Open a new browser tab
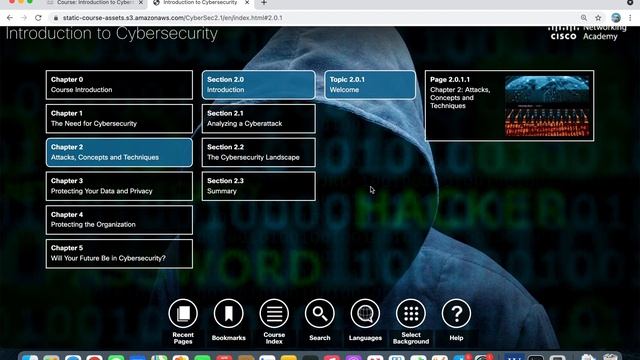640x360 pixels. click(264, 3)
